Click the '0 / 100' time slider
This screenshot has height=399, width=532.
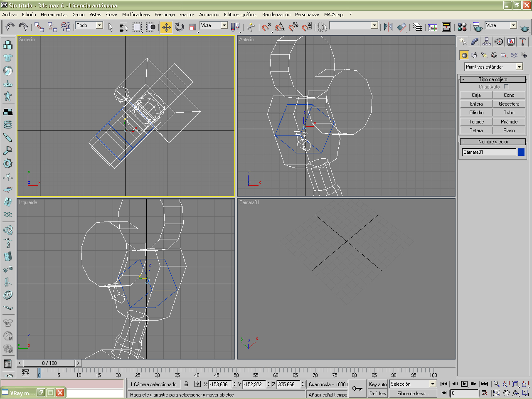point(49,363)
